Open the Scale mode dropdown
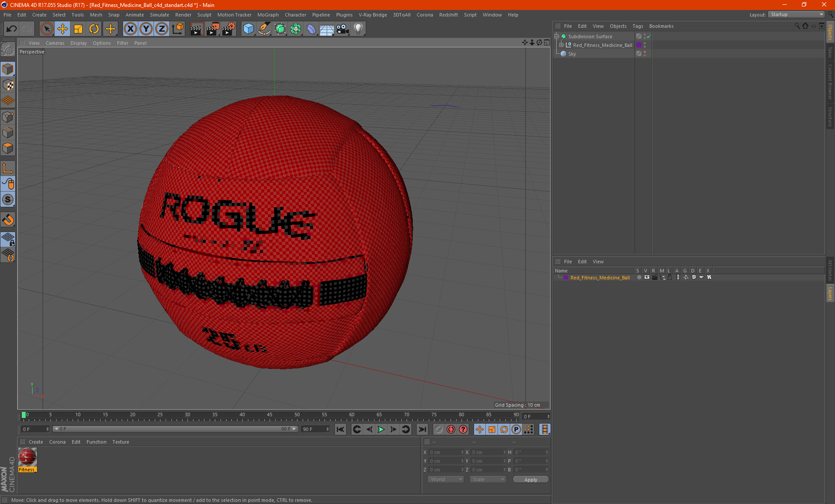835x504 pixels. pyautogui.click(x=488, y=479)
